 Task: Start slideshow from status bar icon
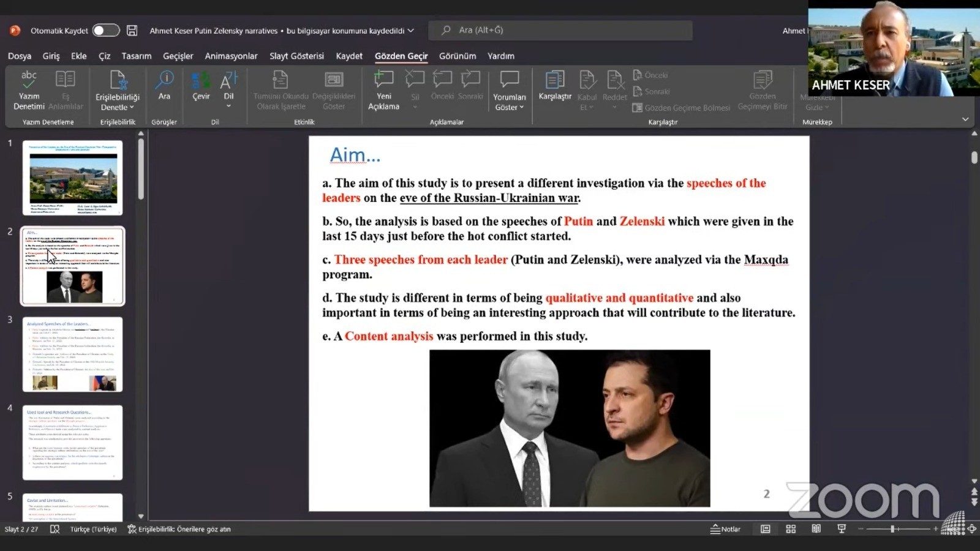[x=842, y=529]
